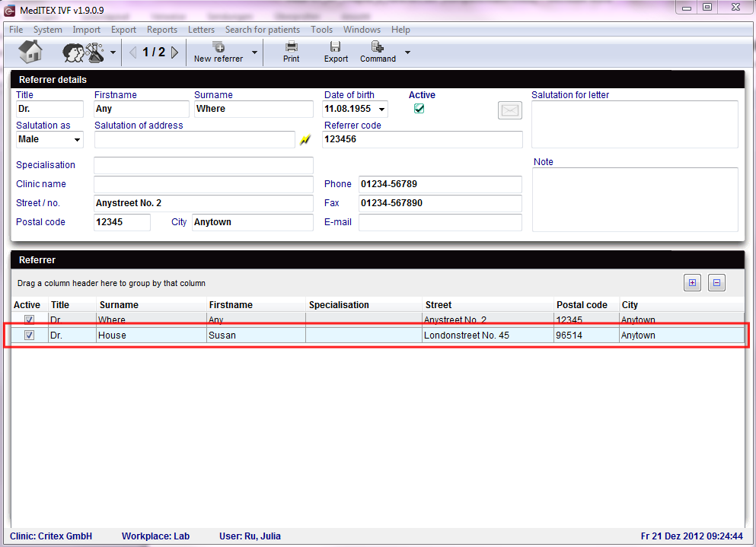Screen dimensions: 756x547
Task: Toggle Active checkbox for Dr. Where row
Action: point(29,320)
